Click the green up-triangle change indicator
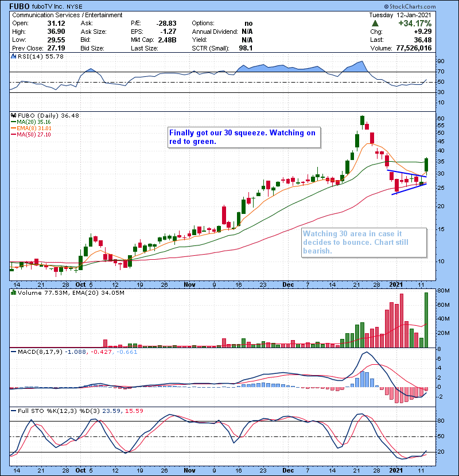 click(x=375, y=23)
